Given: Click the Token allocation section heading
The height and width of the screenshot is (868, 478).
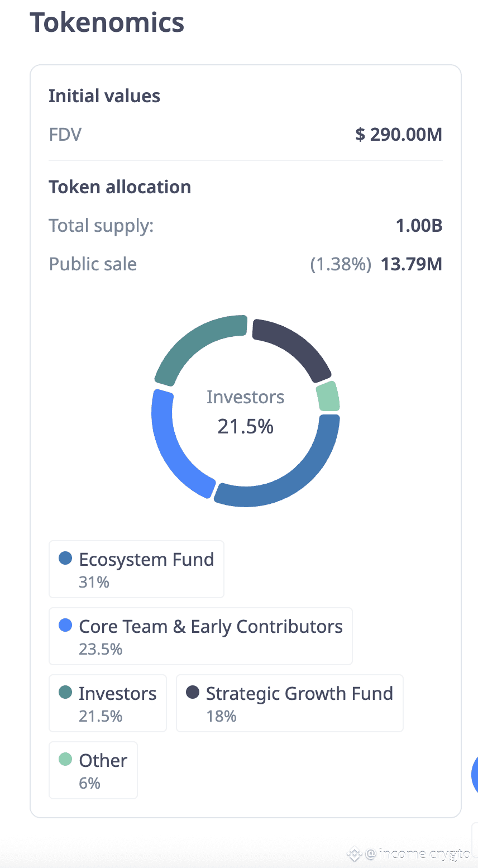Looking at the screenshot, I should (120, 187).
